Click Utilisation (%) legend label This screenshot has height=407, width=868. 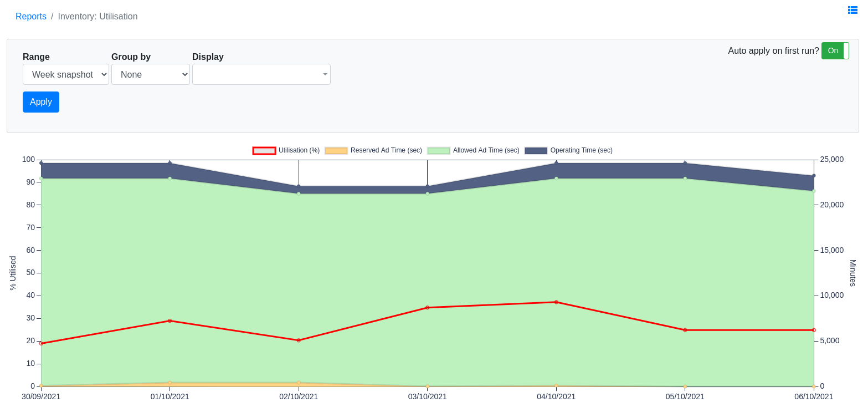[x=299, y=150]
